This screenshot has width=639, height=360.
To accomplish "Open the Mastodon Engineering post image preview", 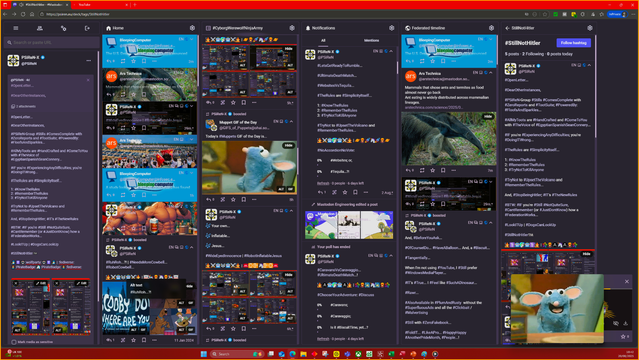I will 349,225.
